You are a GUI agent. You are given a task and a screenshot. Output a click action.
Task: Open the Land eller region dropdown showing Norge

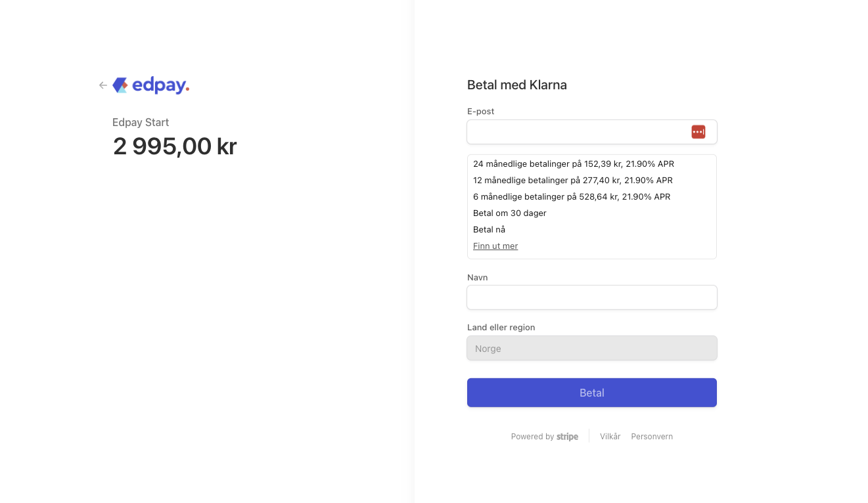(591, 349)
